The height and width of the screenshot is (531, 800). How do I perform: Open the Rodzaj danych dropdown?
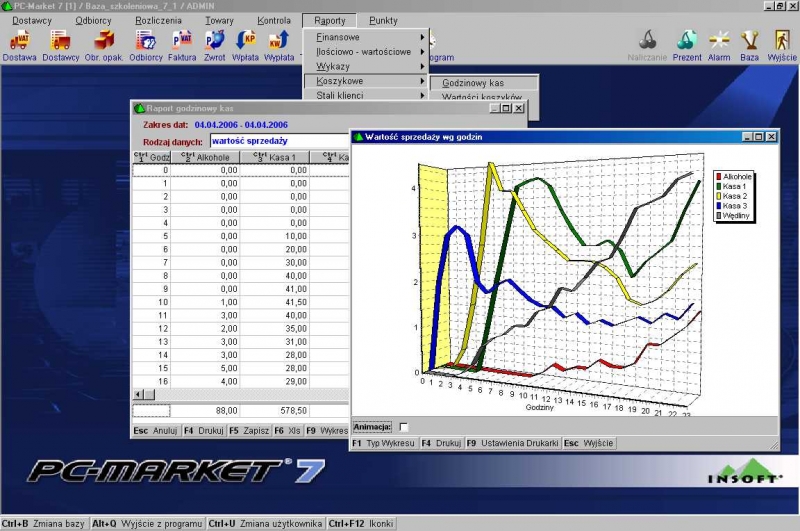[280, 141]
